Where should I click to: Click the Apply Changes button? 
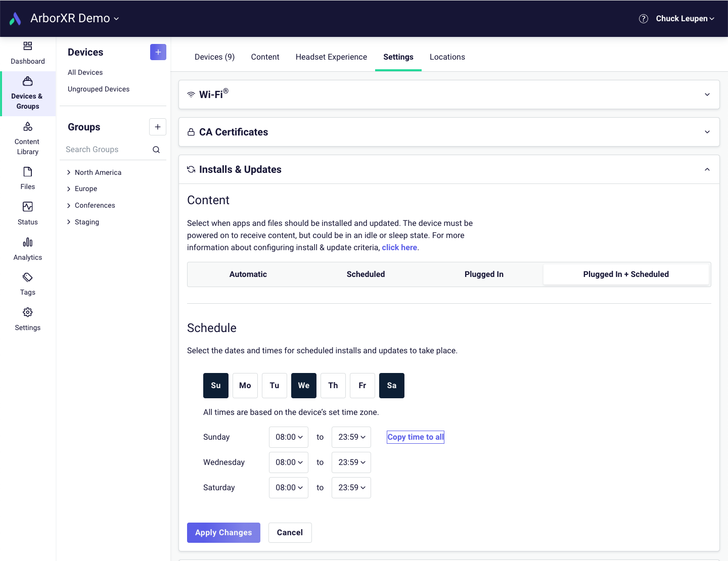point(223,533)
